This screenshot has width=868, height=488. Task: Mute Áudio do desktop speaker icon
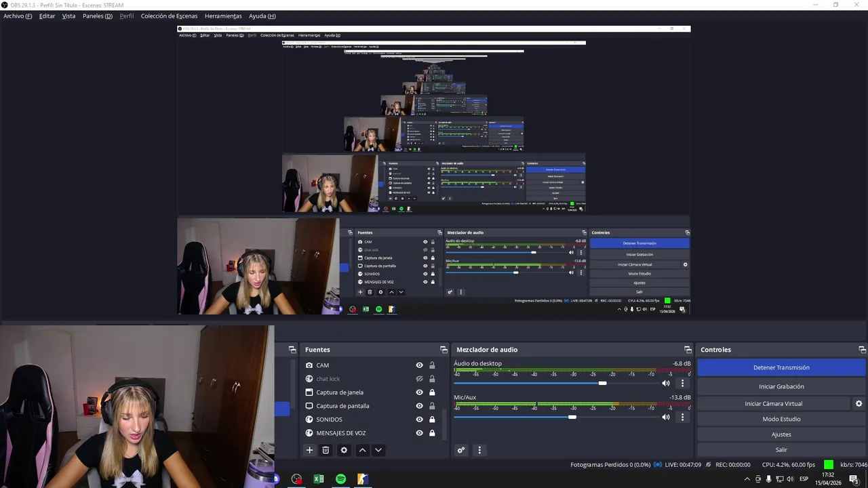[666, 383]
